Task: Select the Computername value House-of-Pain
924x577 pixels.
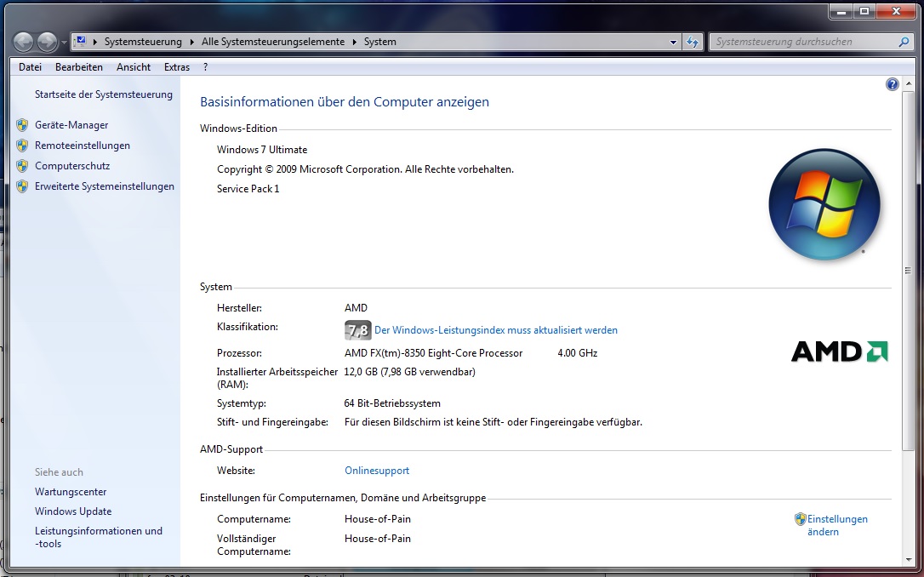Action: click(x=378, y=518)
